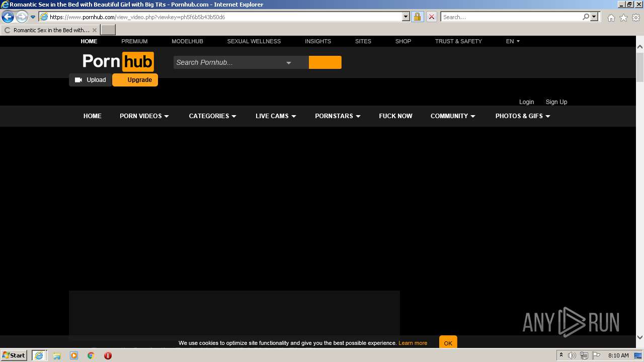Image resolution: width=644 pixels, height=362 pixels.
Task: Open the media player taskbar icon
Action: tap(74, 355)
